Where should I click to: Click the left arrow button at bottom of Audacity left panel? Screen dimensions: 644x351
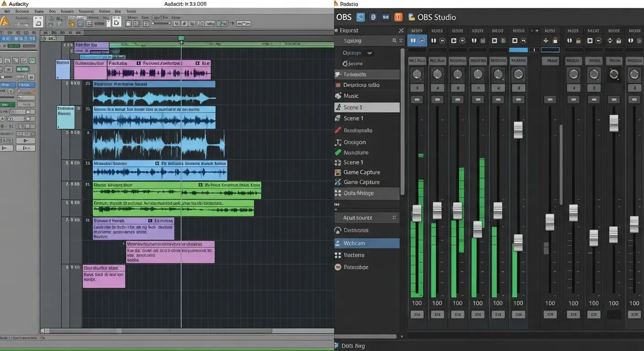(7, 148)
